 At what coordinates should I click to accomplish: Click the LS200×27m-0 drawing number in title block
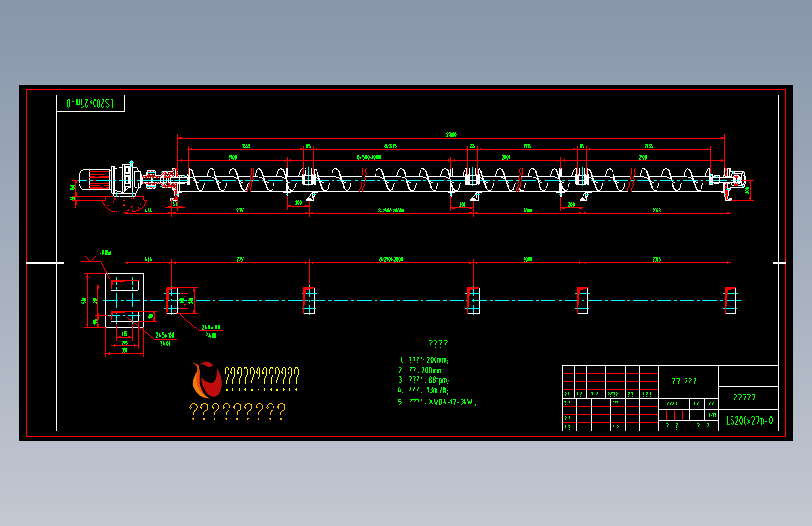pos(749,421)
